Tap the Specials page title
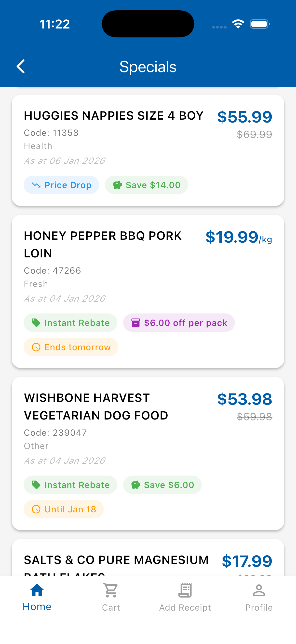This screenshot has width=296, height=644. [148, 67]
